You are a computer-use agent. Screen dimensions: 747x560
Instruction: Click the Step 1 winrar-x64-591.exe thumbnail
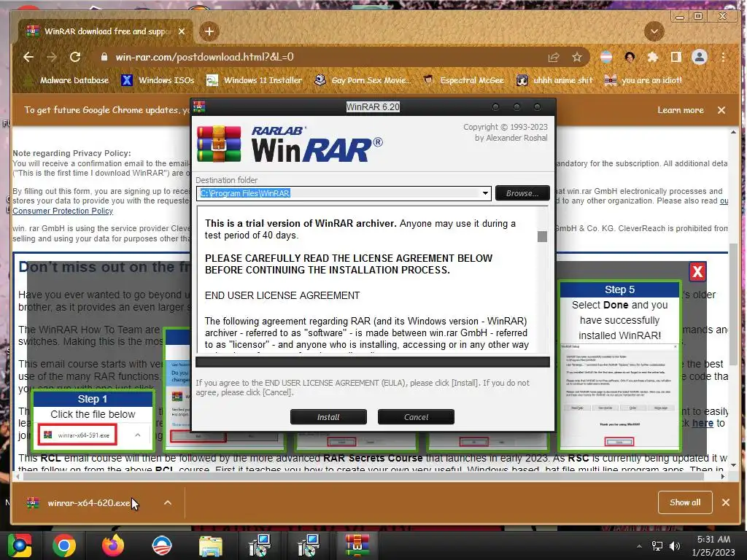[x=78, y=435]
